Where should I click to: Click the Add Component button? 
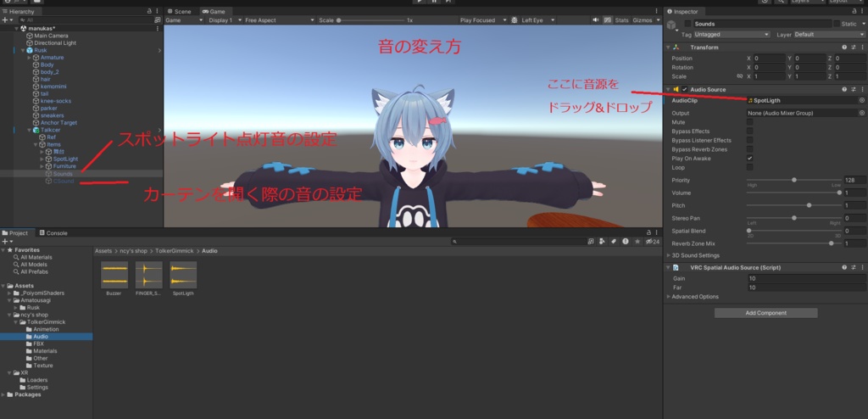[x=765, y=313]
